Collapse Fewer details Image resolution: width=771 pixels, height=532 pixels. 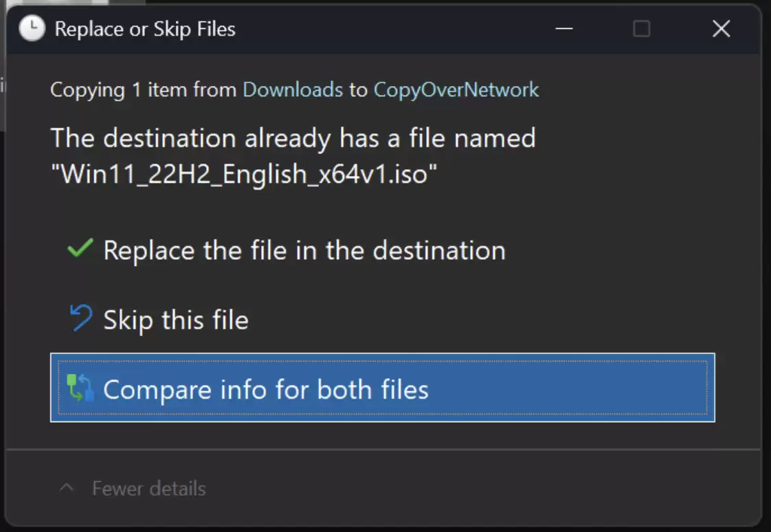[148, 488]
